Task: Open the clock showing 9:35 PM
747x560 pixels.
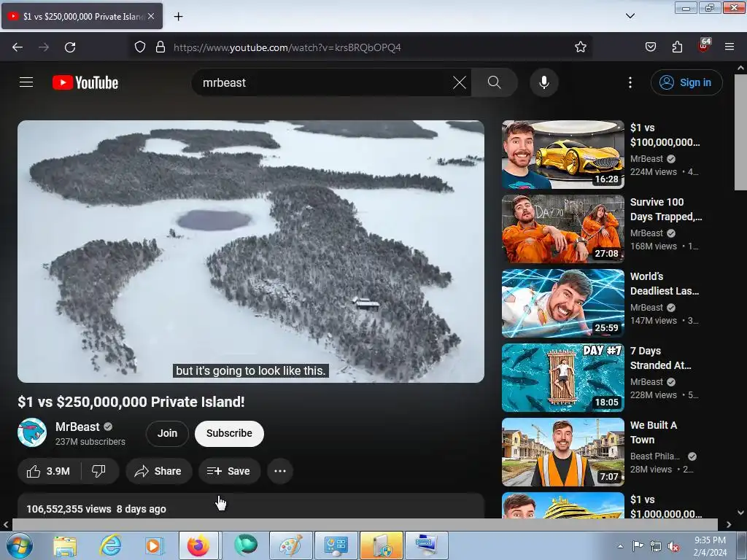Action: [x=710, y=546]
